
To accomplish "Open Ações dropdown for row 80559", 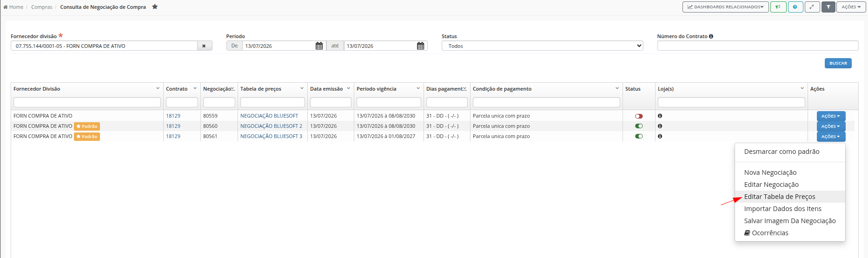I will click(831, 116).
